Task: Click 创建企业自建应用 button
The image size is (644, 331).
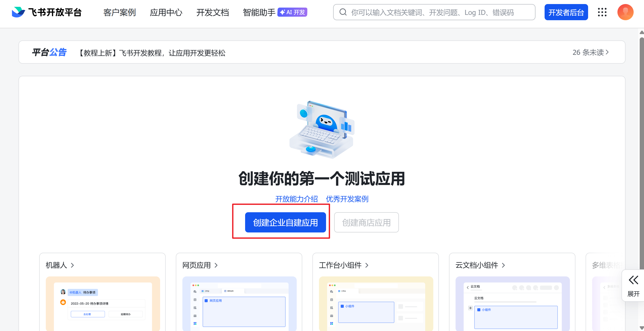Action: point(285,222)
